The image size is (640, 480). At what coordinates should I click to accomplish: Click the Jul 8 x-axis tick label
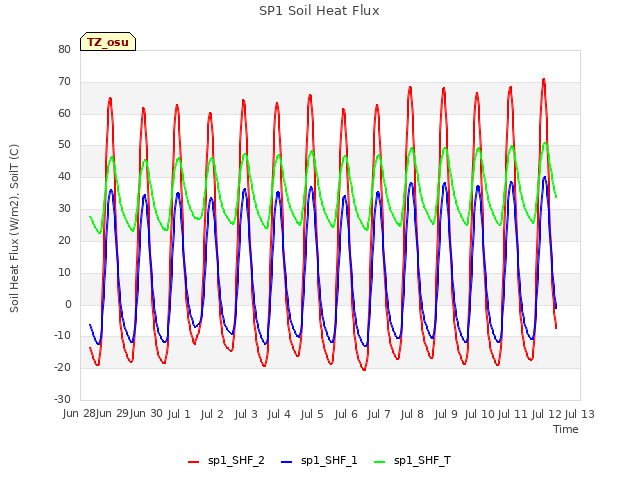pyautogui.click(x=412, y=414)
